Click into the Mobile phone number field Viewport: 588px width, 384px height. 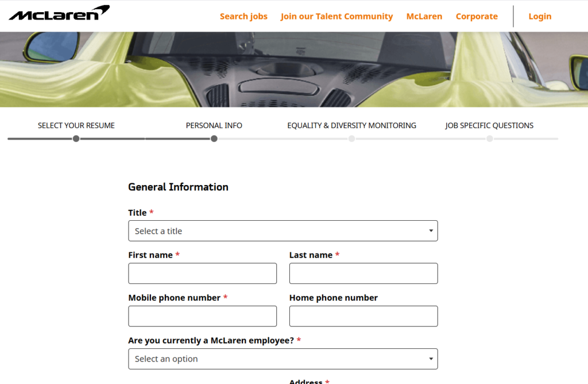(x=203, y=316)
